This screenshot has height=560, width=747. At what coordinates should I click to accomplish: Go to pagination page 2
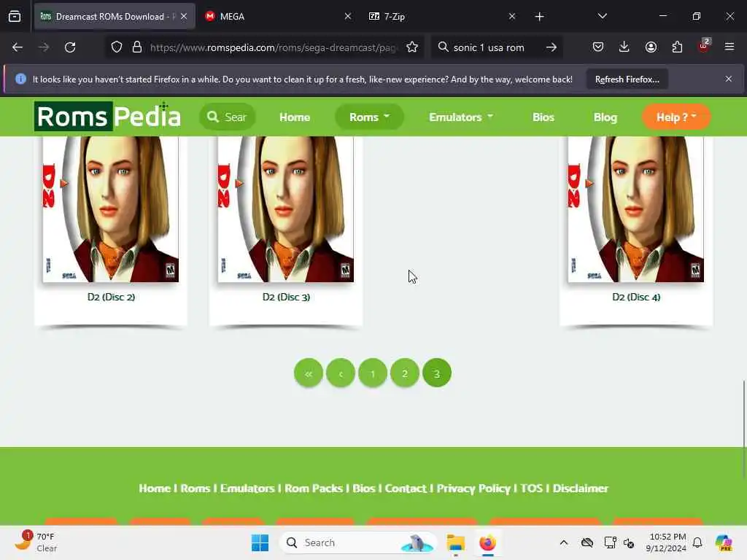[404, 373]
